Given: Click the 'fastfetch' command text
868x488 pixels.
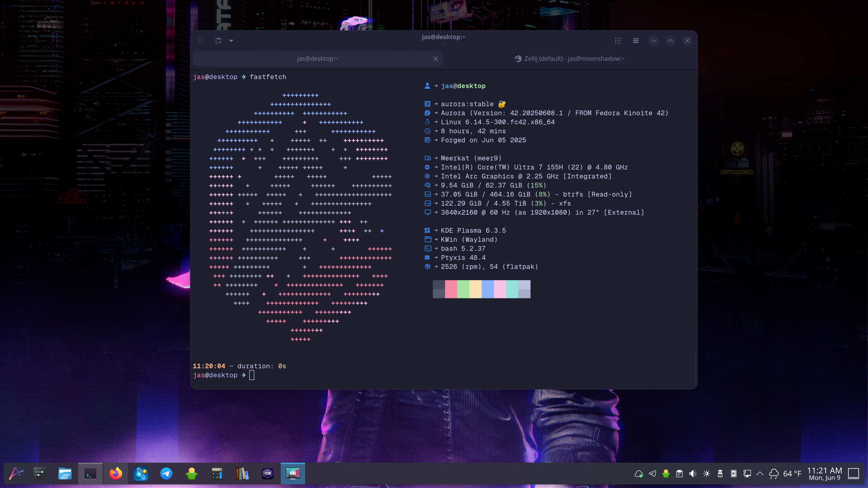Looking at the screenshot, I should [x=268, y=77].
